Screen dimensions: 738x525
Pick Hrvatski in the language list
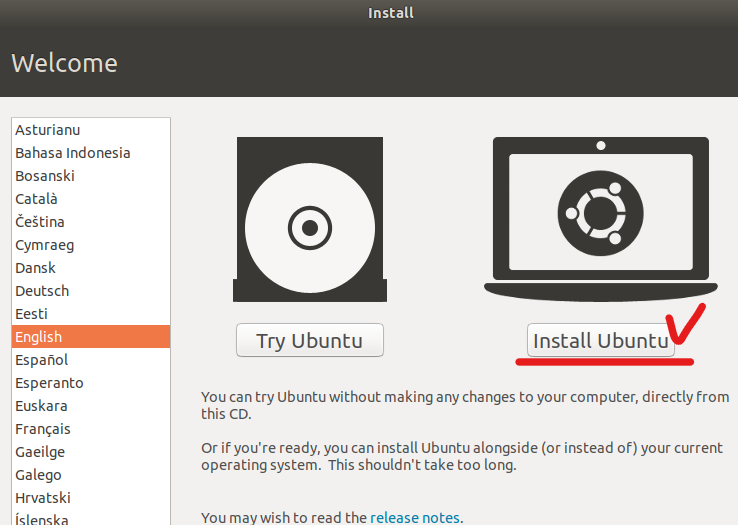point(91,498)
